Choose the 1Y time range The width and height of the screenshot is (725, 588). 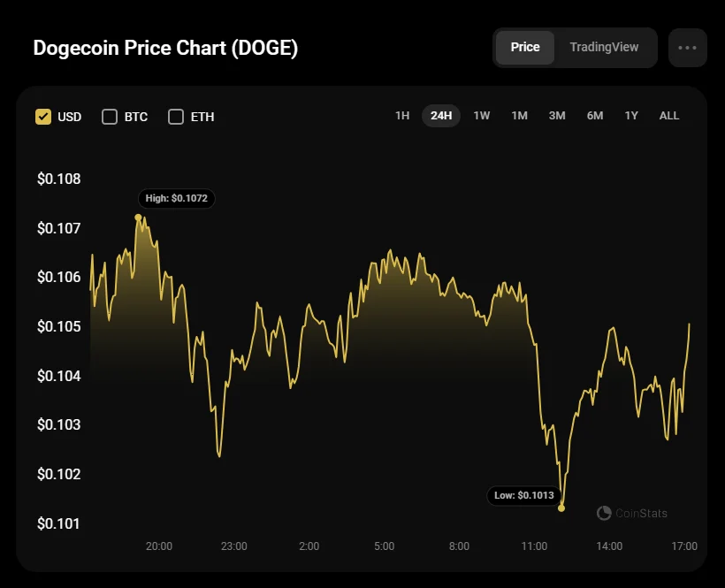point(631,116)
